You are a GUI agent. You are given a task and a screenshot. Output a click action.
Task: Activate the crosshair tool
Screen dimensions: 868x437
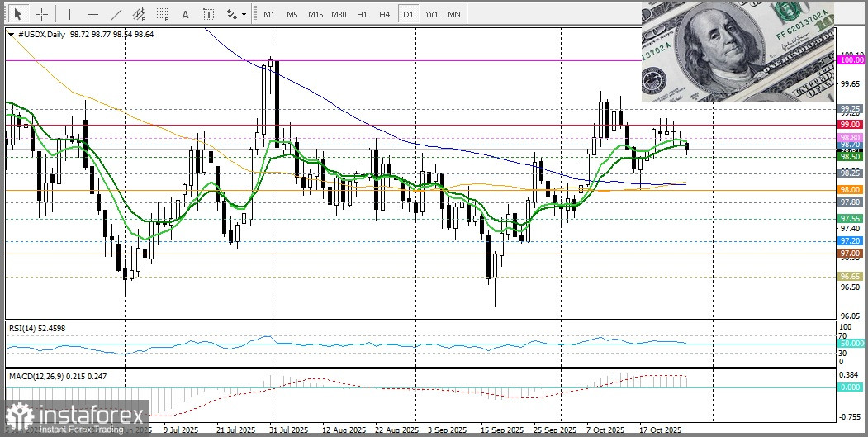tap(40, 14)
